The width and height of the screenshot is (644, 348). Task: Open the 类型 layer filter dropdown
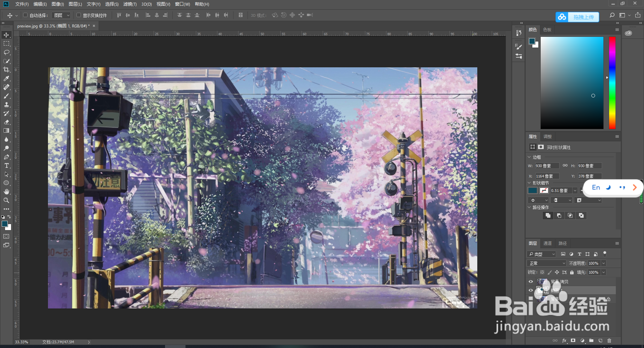(542, 254)
